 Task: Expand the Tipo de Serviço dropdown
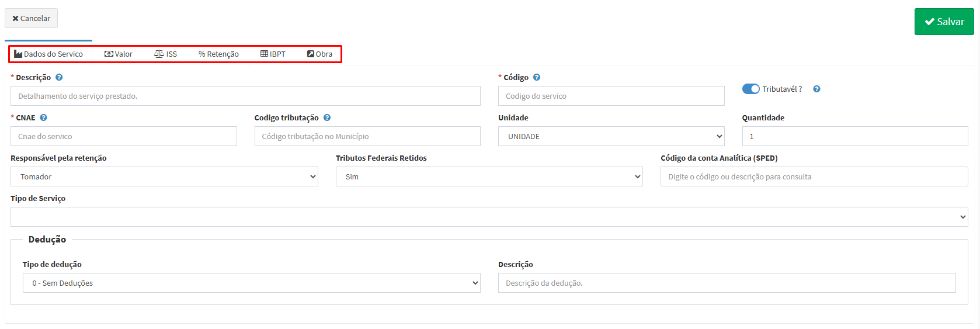(x=489, y=217)
